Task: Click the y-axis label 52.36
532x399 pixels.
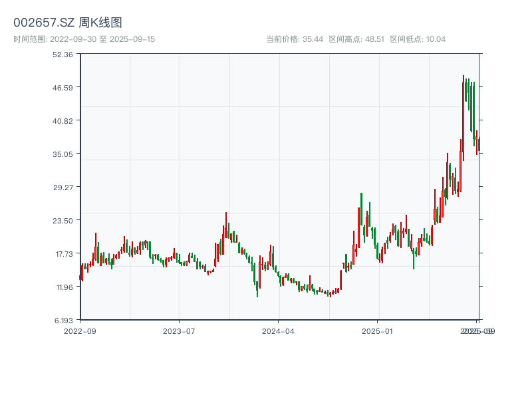Action: 63,55
